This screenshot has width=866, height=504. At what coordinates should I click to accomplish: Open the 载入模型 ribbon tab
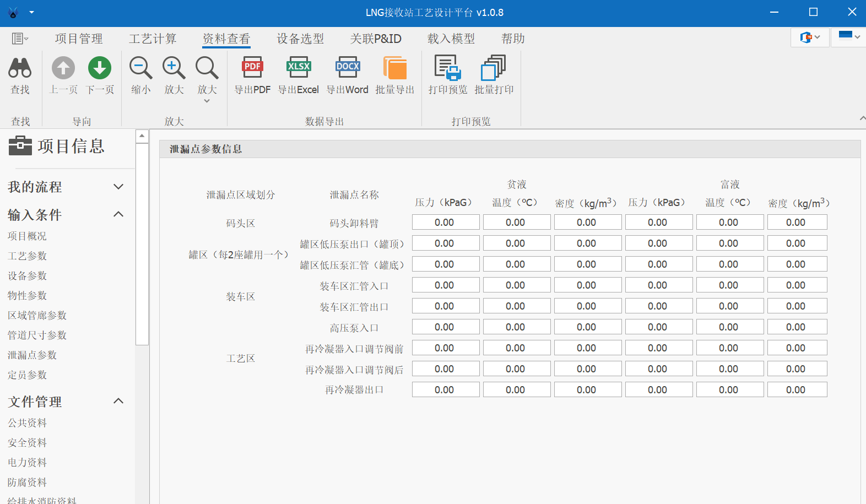[451, 39]
